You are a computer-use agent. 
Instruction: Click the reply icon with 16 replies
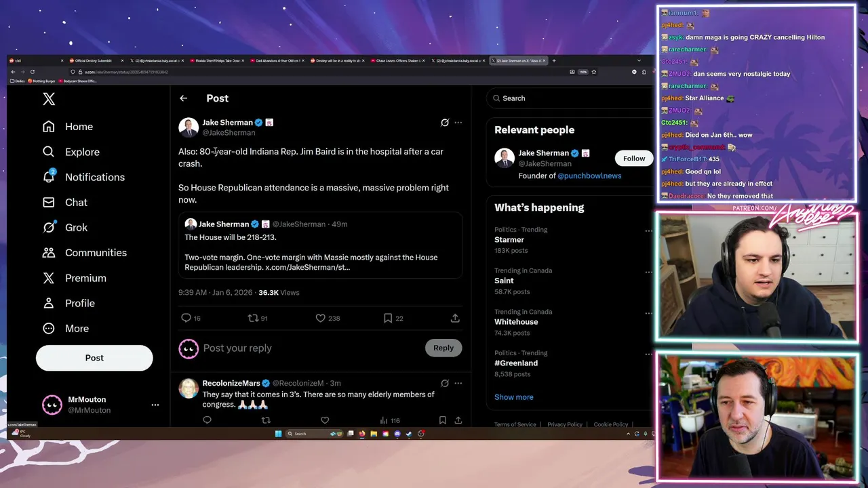186,318
